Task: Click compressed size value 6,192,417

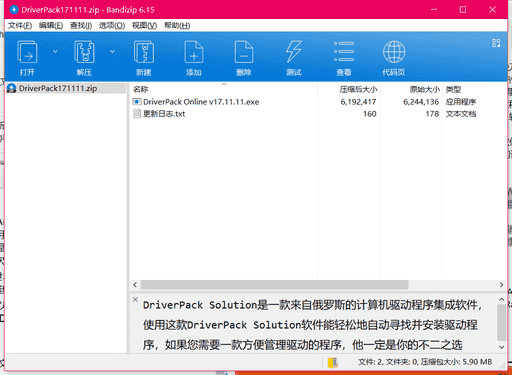Action: [358, 102]
